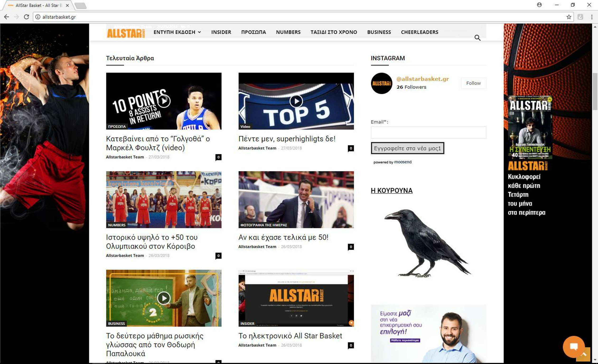Close the AllStar Basket tab
The width and height of the screenshot is (598, 364).
(x=67, y=5)
